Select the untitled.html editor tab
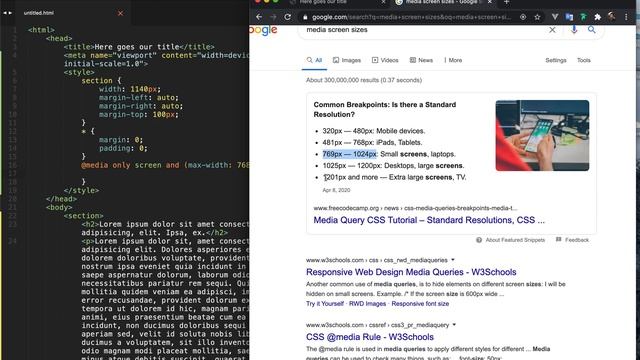 tap(39, 13)
